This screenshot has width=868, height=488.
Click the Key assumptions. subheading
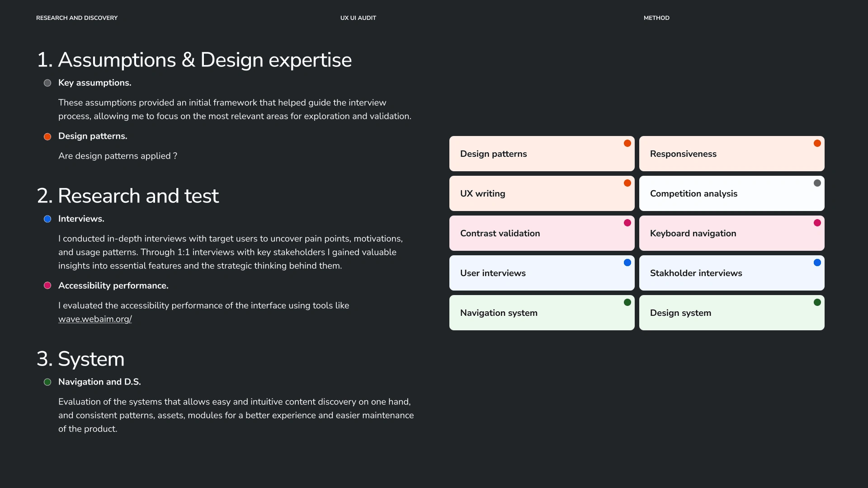(x=95, y=83)
